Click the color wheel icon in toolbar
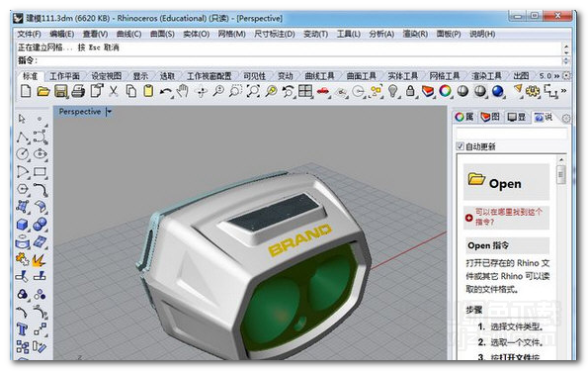 point(445,91)
